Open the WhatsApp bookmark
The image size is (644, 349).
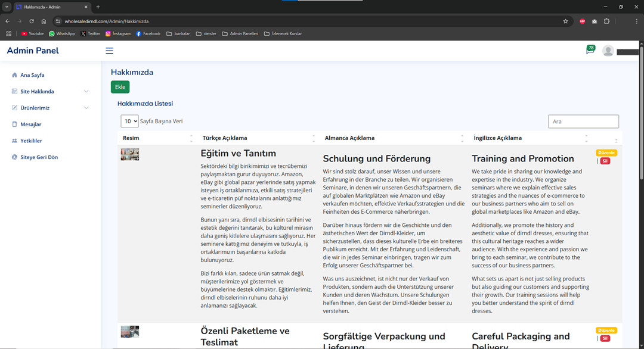click(x=62, y=34)
